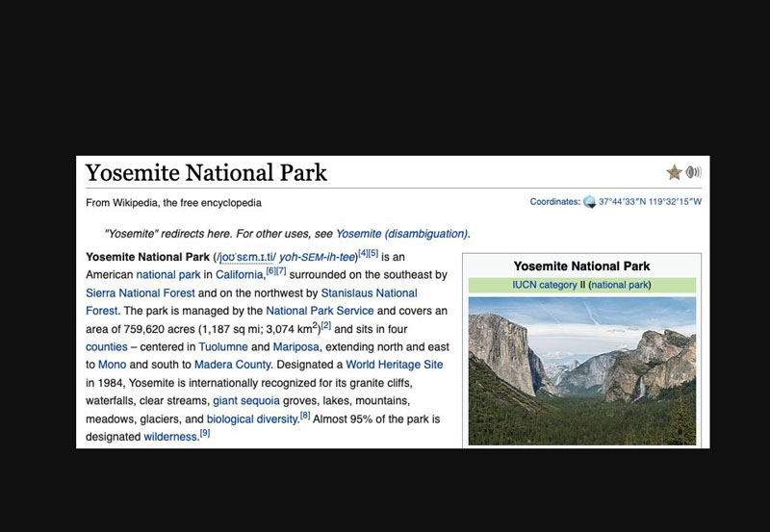770x532 pixels.
Task: Click the text '759,620 acres'
Action: click(160, 329)
